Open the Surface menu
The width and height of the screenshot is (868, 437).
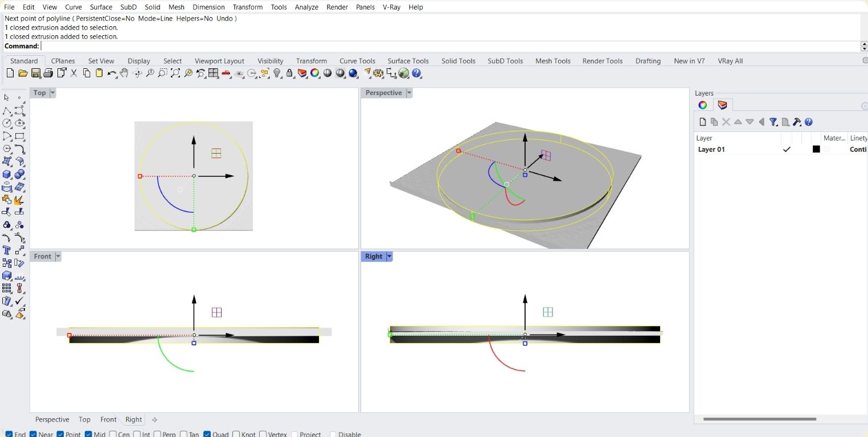[x=101, y=7]
